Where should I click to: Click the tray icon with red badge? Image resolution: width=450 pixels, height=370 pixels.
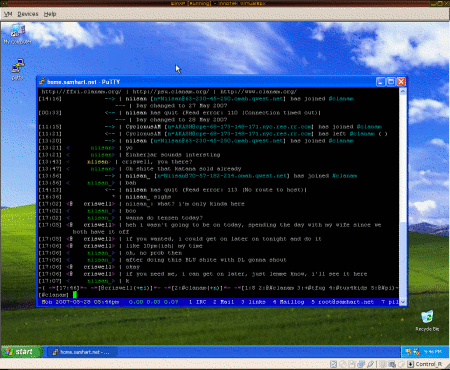tap(417, 352)
